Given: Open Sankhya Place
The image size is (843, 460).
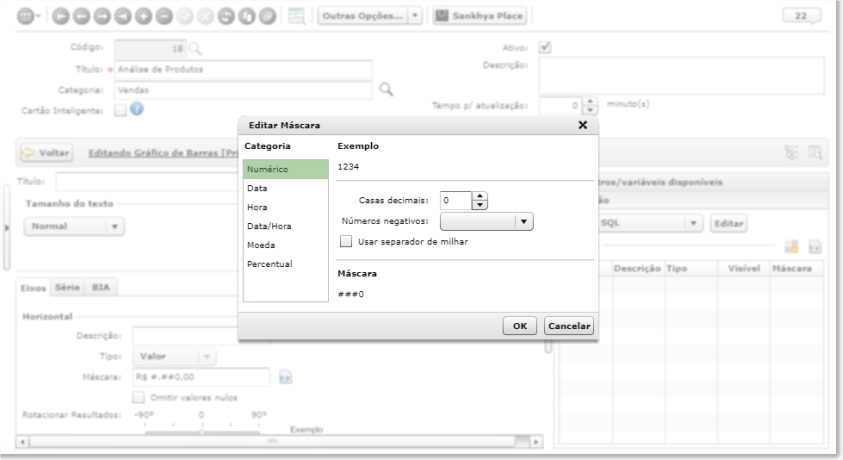Looking at the screenshot, I should point(480,16).
